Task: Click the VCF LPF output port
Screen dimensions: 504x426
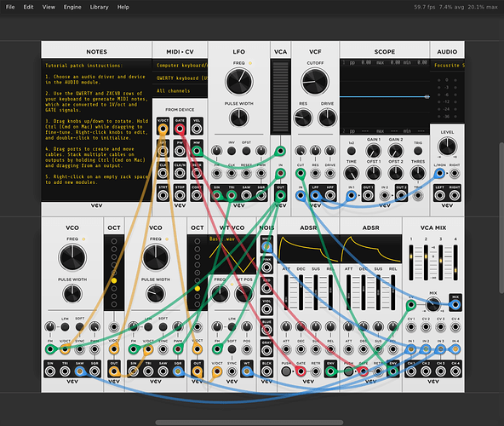Action: (x=315, y=195)
